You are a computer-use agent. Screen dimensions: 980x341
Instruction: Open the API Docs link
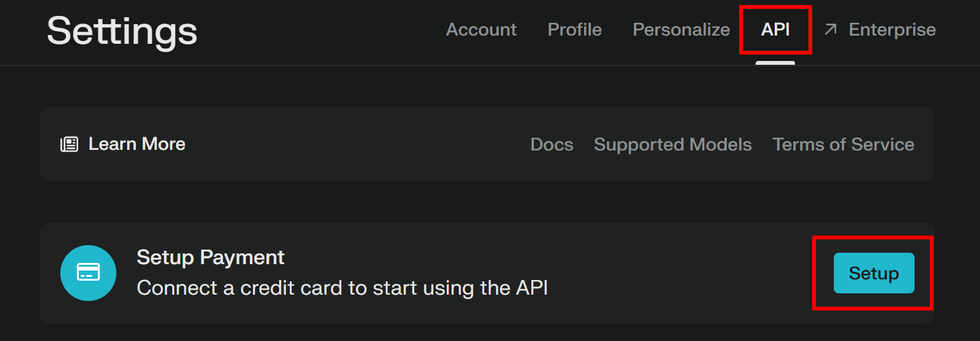(x=552, y=145)
